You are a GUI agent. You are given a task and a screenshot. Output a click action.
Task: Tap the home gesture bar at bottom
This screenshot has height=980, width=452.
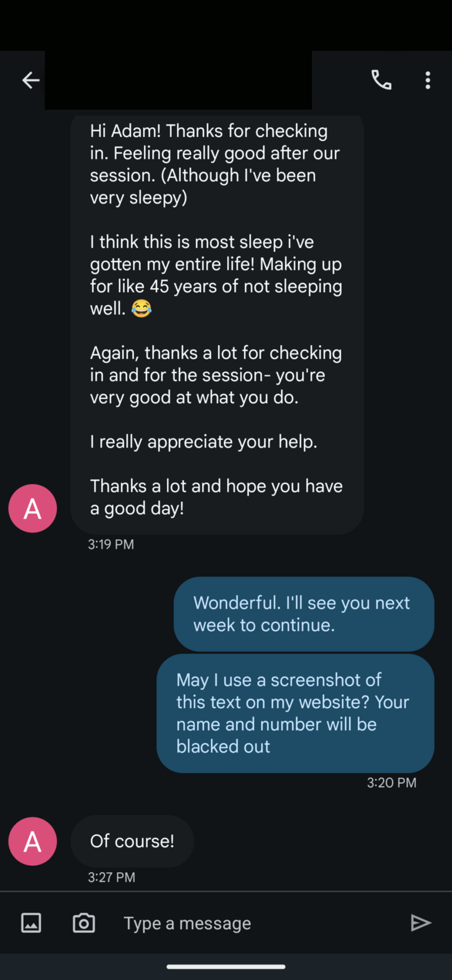point(226,967)
